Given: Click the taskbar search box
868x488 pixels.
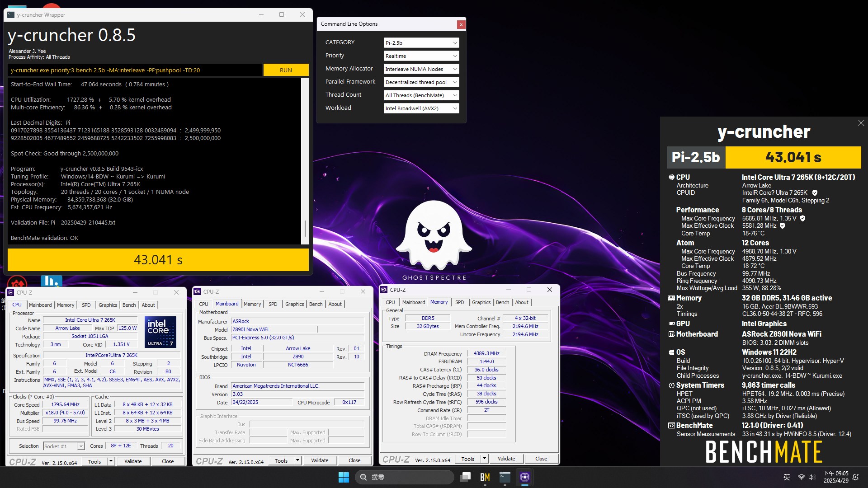Looking at the screenshot, I should coord(405,477).
